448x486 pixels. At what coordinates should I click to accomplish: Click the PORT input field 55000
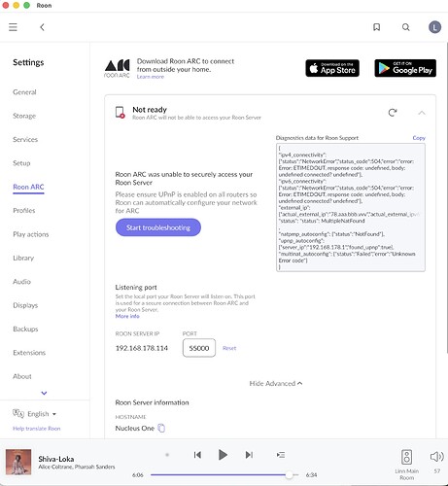pos(199,348)
